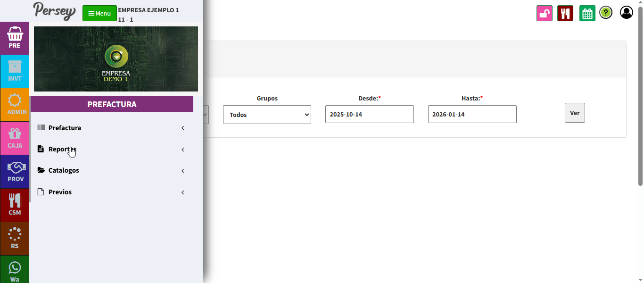Click the Desde date field
Image resolution: width=644 pixels, height=283 pixels.
point(369,114)
